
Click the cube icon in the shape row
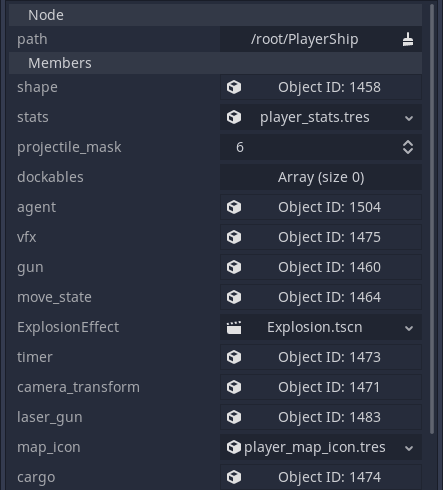coord(234,87)
